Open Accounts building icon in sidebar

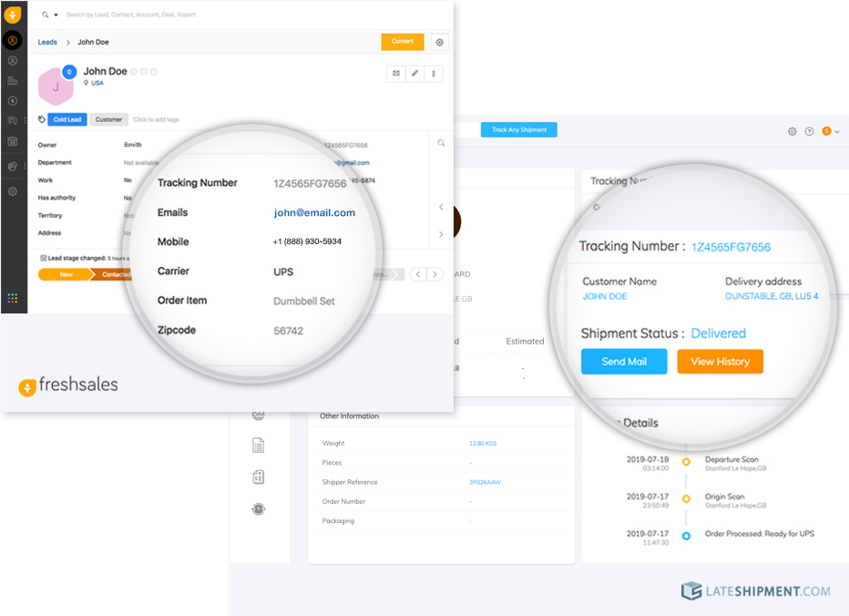pos(13,81)
